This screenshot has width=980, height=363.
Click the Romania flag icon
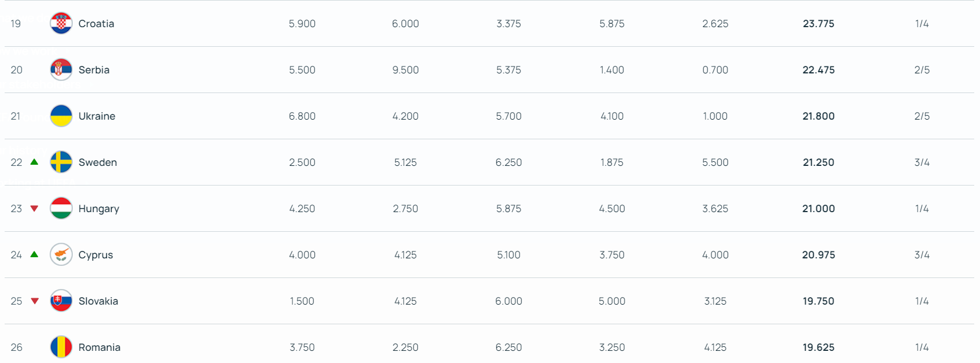coord(61,347)
